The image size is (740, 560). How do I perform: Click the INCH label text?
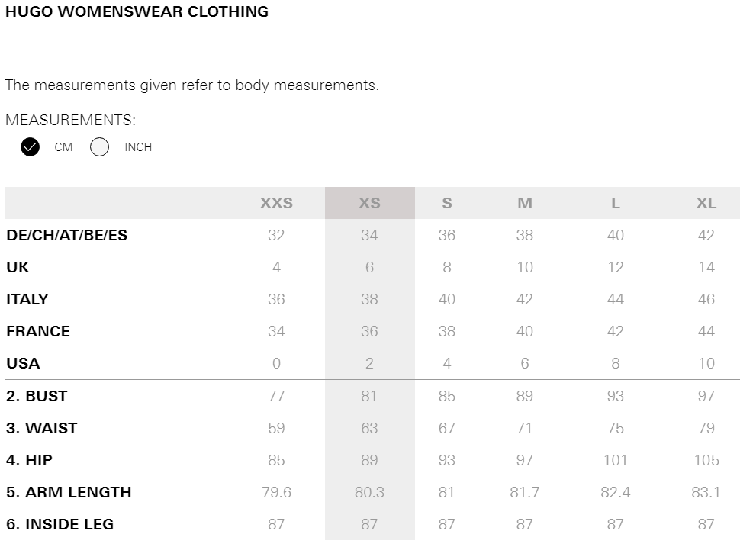[138, 147]
